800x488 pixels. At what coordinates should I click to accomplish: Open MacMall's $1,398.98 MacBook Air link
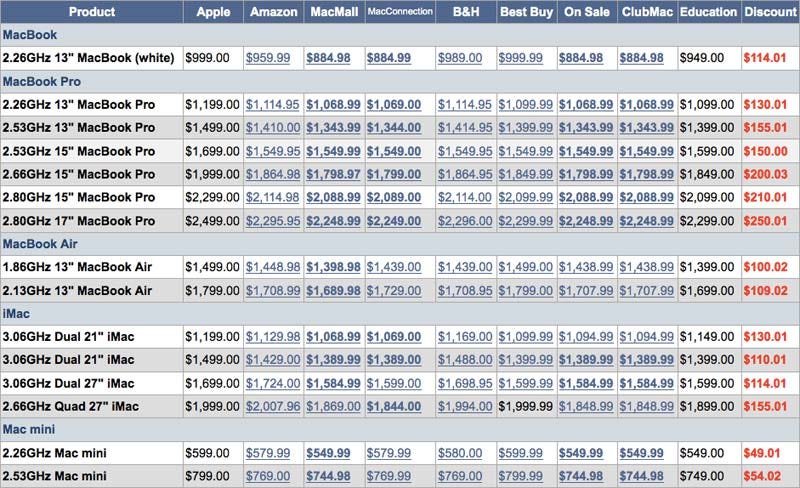point(333,267)
